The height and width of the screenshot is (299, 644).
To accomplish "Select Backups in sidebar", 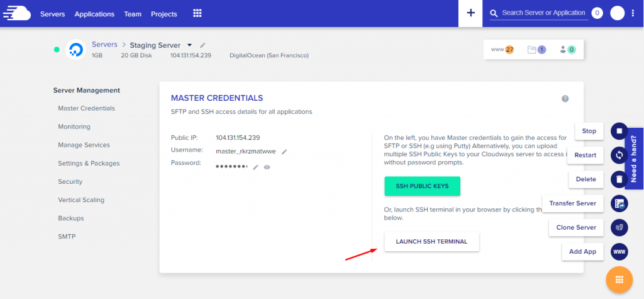I will tap(70, 218).
